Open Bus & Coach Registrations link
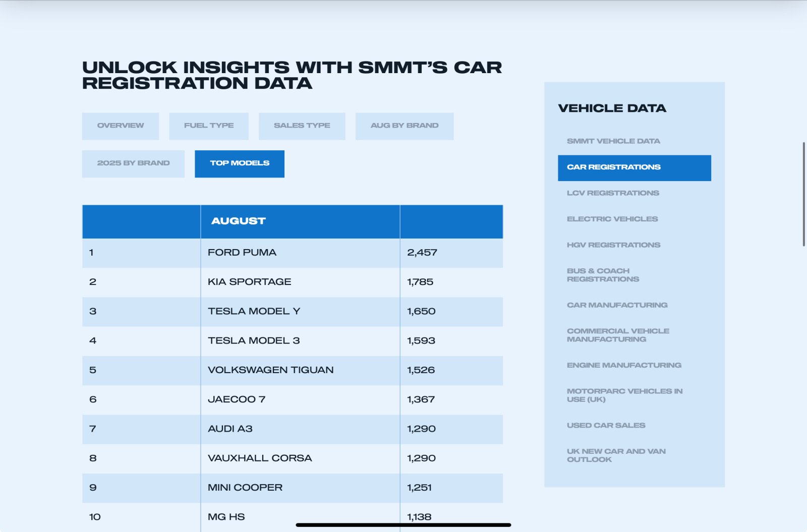Screen dimensions: 807x532 603,275
